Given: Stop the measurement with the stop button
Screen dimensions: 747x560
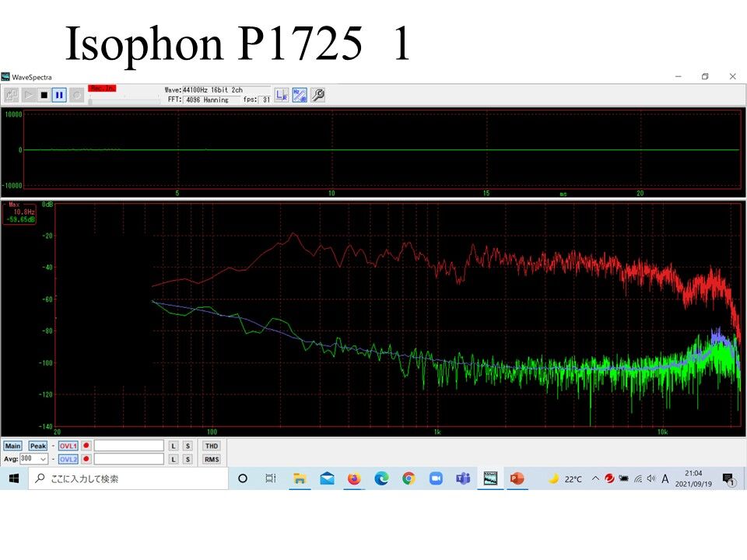Looking at the screenshot, I should pos(44,95).
